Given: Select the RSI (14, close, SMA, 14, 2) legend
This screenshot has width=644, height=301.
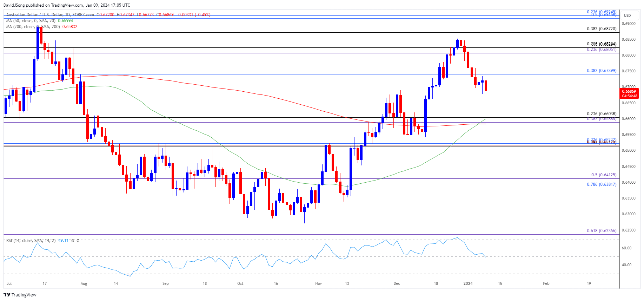Looking at the screenshot, I should pos(31,241).
